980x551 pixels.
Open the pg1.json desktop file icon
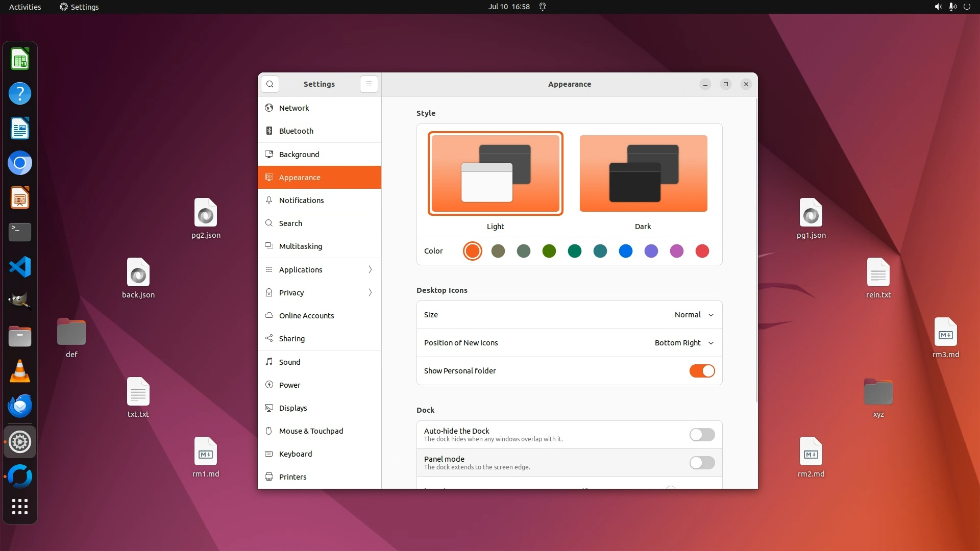[811, 213]
